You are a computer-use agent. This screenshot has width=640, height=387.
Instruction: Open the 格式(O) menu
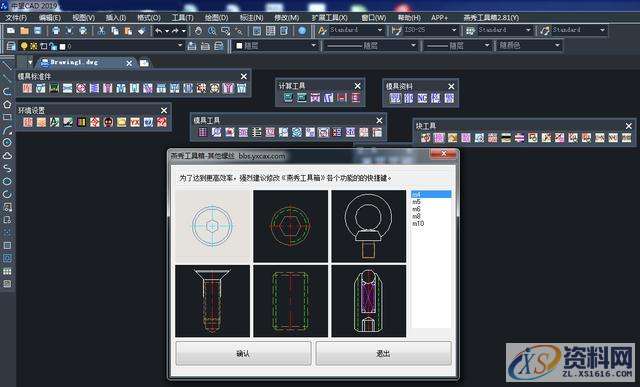(x=149, y=18)
